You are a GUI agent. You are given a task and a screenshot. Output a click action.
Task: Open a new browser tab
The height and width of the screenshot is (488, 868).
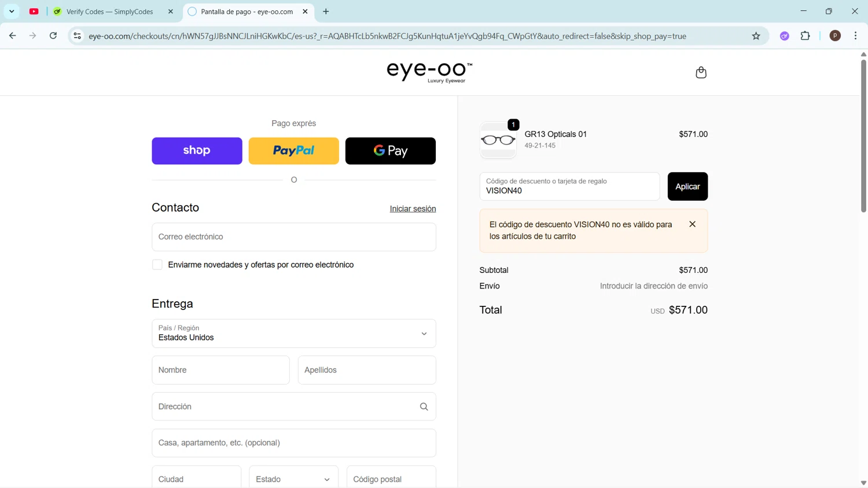tap(326, 12)
